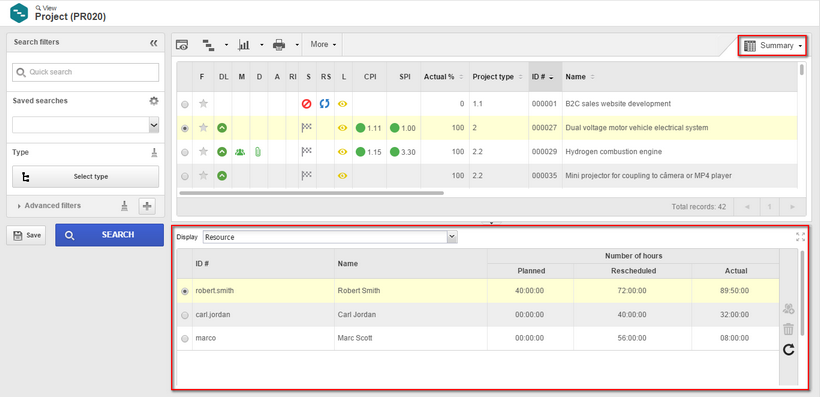Open the Summary view dropdown

point(773,46)
